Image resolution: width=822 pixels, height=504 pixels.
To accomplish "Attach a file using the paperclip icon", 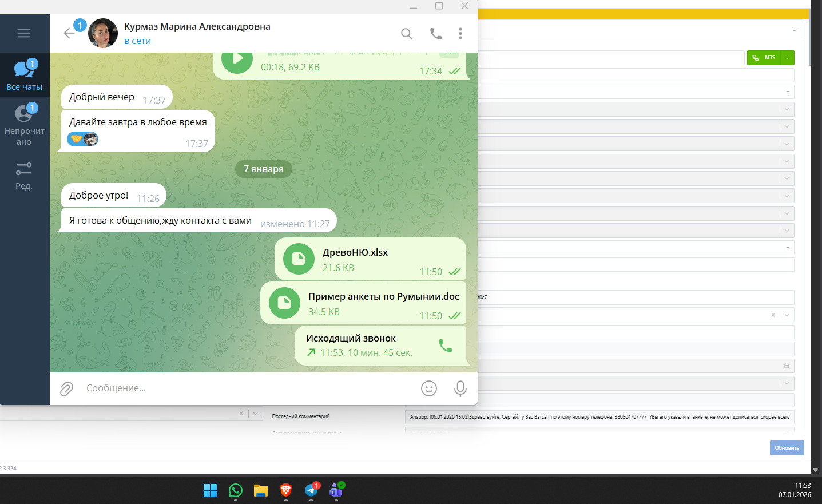I will 67,389.
